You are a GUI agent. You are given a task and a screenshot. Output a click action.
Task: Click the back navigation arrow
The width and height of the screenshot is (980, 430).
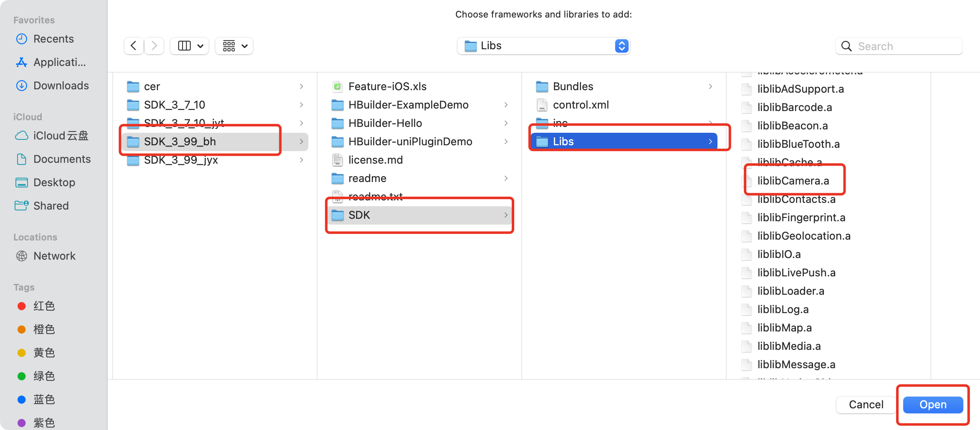coord(134,46)
